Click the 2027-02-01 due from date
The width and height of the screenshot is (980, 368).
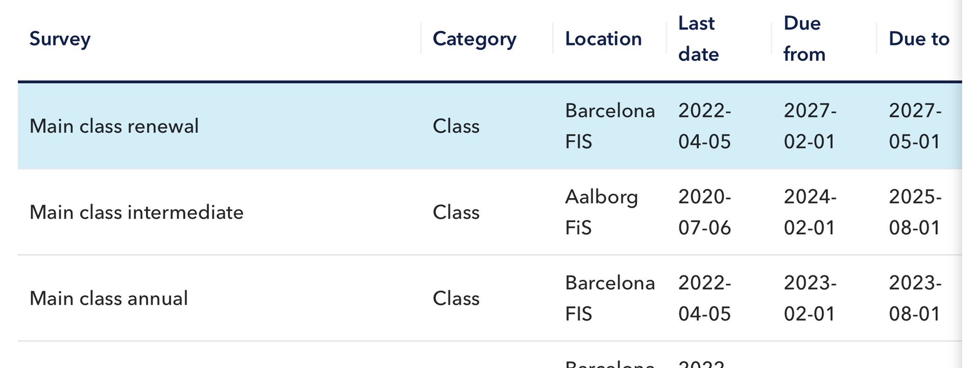pos(810,126)
